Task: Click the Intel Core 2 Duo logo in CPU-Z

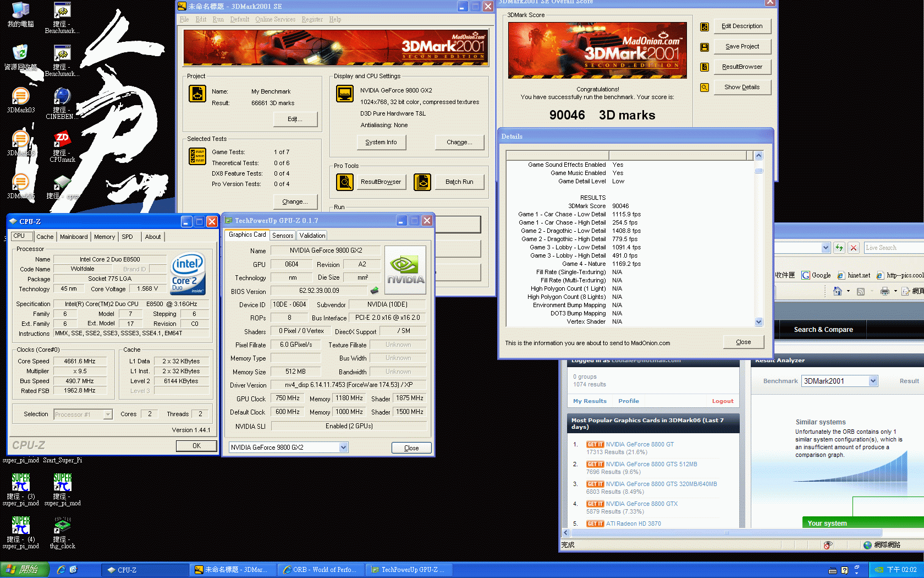Action: tap(188, 273)
